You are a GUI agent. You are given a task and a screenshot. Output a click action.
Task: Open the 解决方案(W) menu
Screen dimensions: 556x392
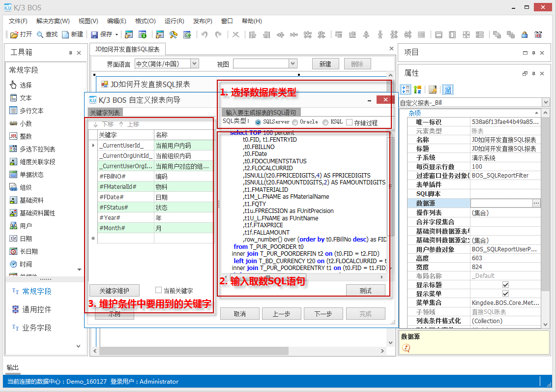point(53,21)
